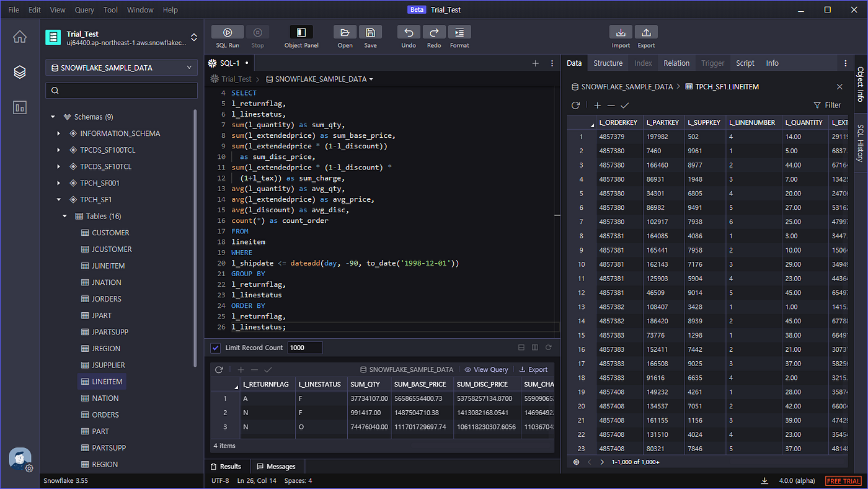The image size is (868, 489).
Task: Switch to the Structure tab
Action: pyautogui.click(x=608, y=63)
